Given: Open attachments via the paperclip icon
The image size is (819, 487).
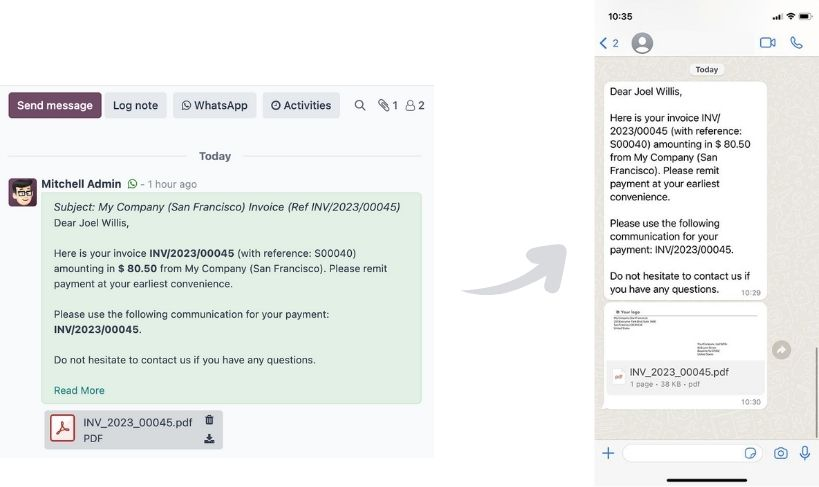Looking at the screenshot, I should [x=388, y=106].
